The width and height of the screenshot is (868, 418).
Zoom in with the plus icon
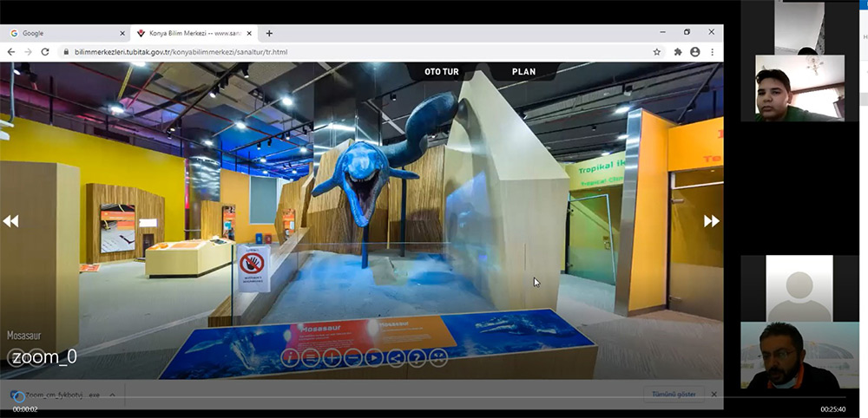coord(332,357)
